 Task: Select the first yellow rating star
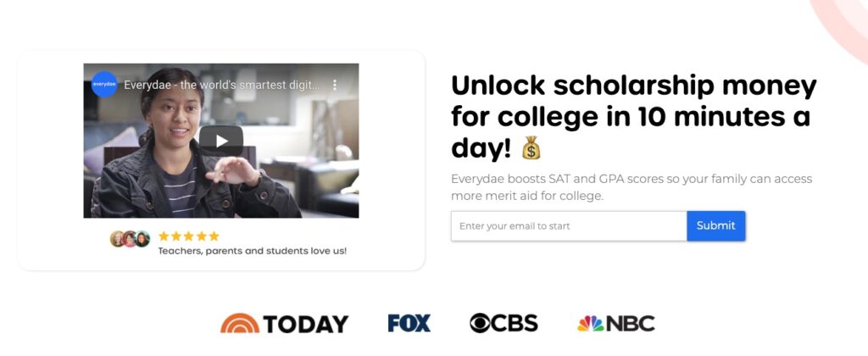pyautogui.click(x=164, y=236)
